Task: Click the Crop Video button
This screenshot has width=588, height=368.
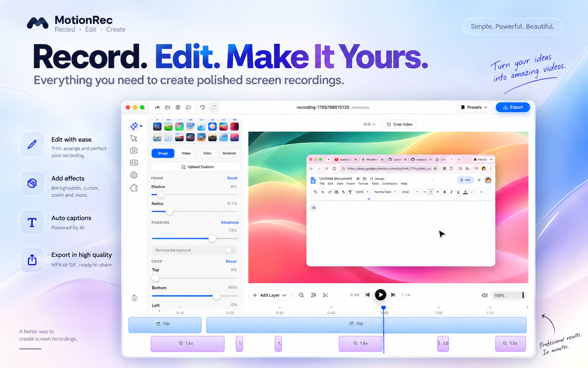Action: 400,124
